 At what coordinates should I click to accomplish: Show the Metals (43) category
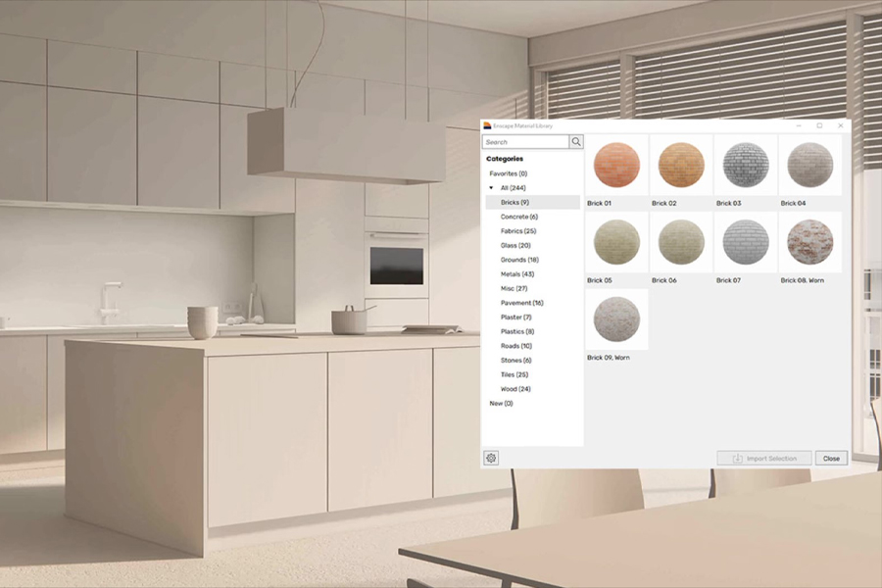tap(516, 274)
